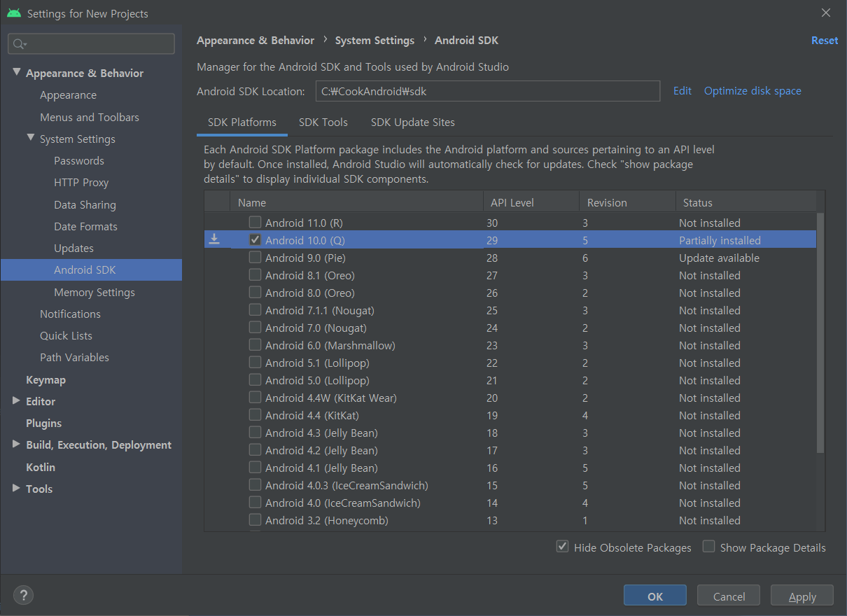This screenshot has width=847, height=616.
Task: Click the System Settings breadcrumb
Action: (x=374, y=41)
